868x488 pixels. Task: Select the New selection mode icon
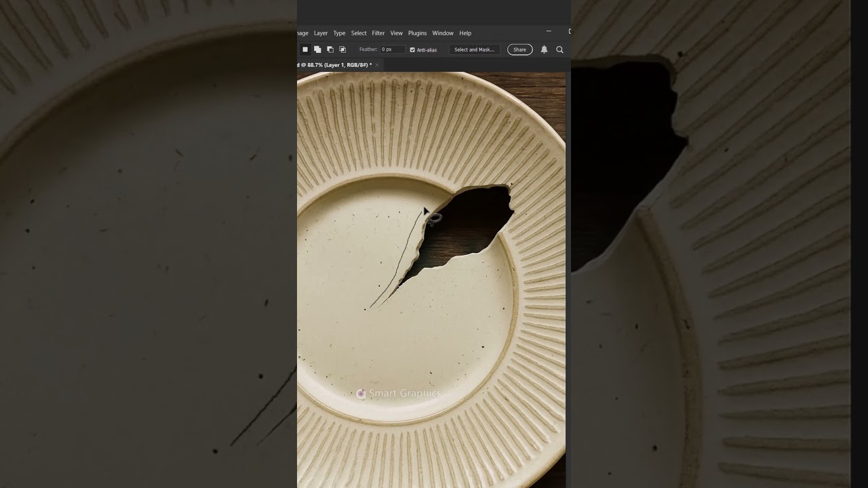click(305, 49)
